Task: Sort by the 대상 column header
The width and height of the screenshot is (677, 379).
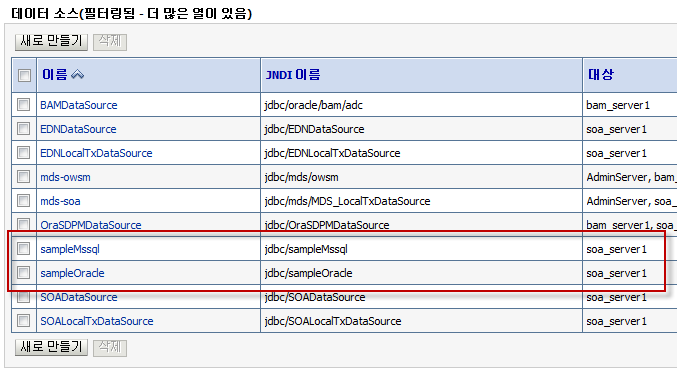Action: click(601, 75)
